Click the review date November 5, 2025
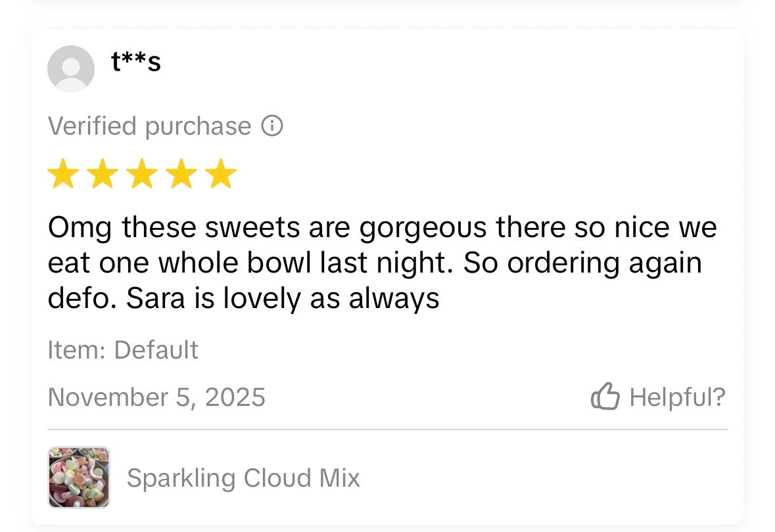Viewport: 775px width, 532px height. pos(156,397)
